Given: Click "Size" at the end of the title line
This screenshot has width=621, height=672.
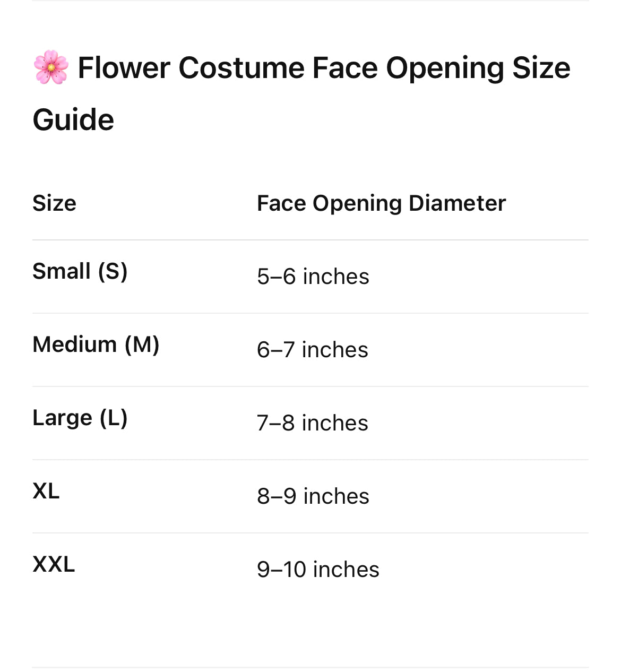Looking at the screenshot, I should [541, 68].
